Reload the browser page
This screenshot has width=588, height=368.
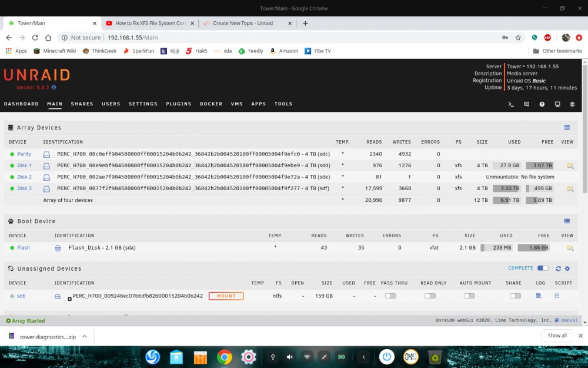point(35,38)
